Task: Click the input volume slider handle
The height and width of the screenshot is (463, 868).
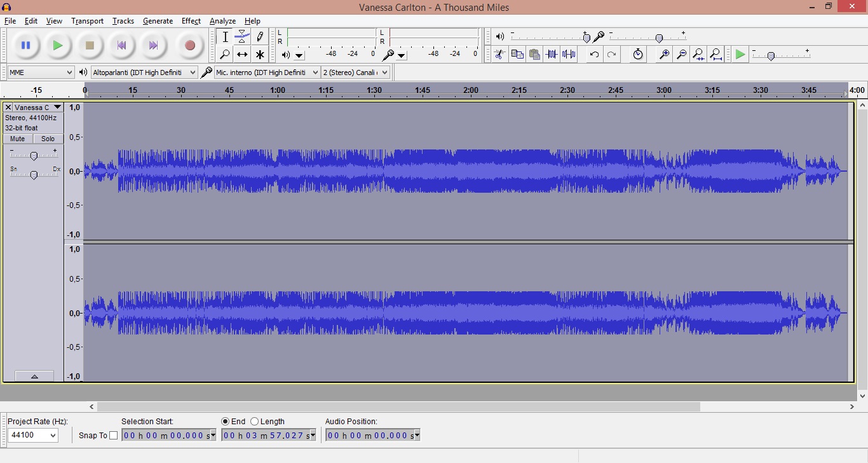Action: pos(659,38)
